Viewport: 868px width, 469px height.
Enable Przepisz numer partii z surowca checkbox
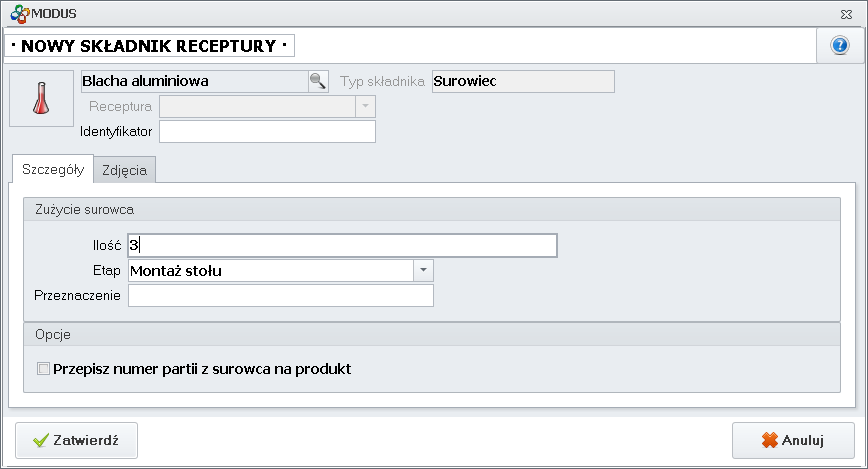coord(43,369)
